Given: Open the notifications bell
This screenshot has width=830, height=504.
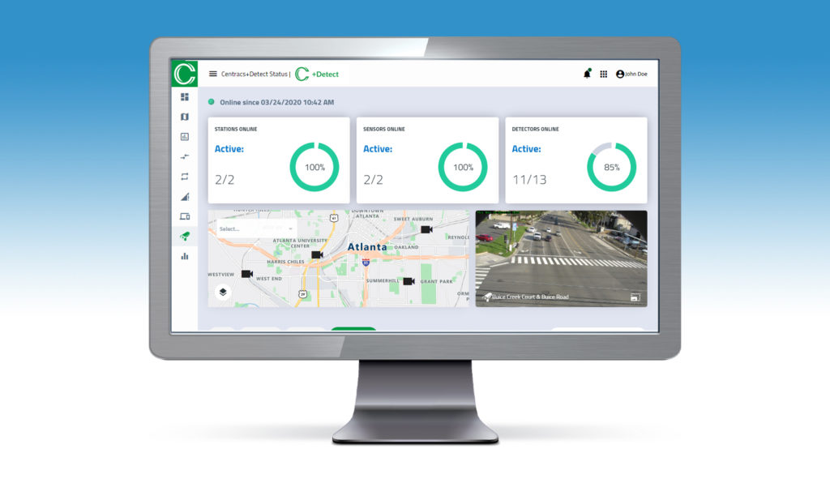Looking at the screenshot, I should (x=587, y=74).
